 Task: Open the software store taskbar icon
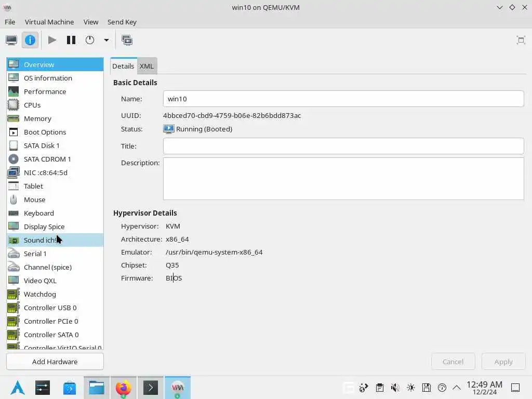pyautogui.click(x=70, y=388)
